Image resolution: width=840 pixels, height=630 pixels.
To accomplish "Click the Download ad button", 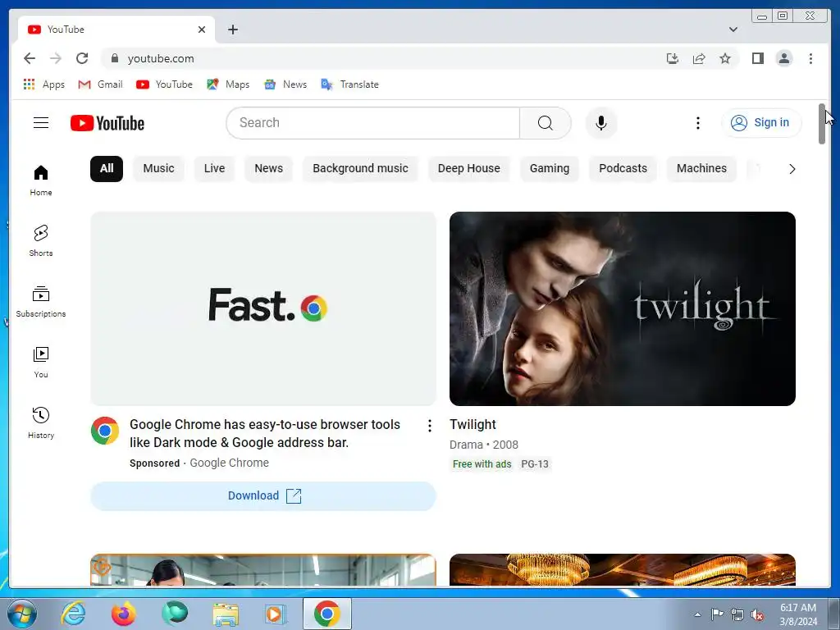I will 263,496.
